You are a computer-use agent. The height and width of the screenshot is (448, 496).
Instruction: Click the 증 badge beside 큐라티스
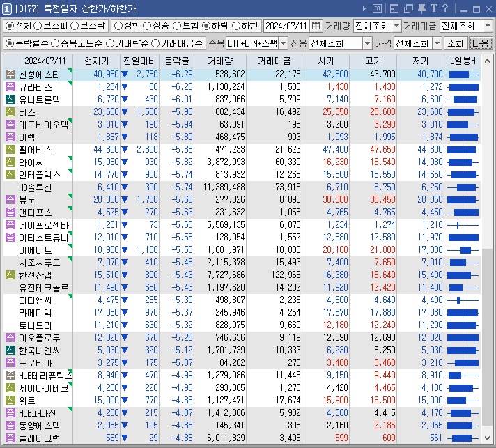[x=10, y=87]
